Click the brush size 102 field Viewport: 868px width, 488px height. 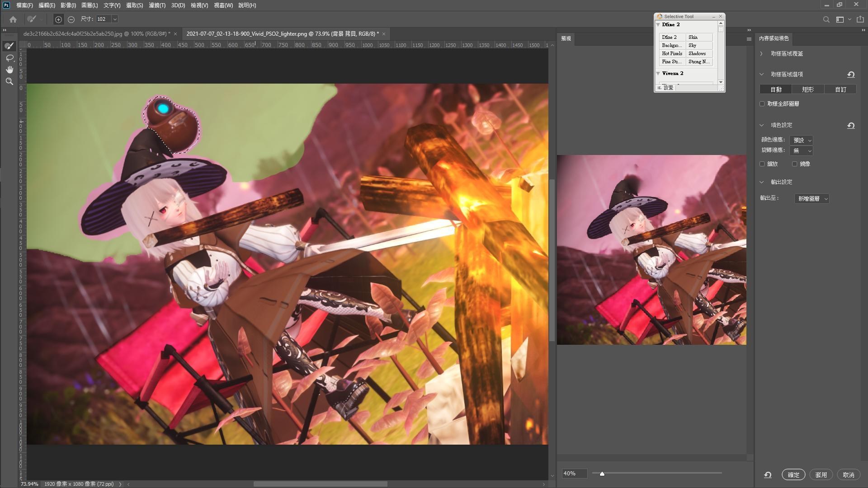[103, 19]
